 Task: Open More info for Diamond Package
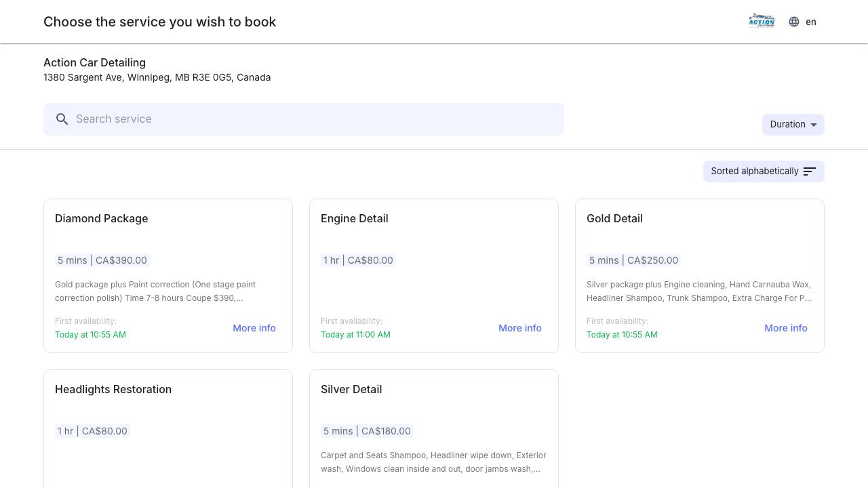click(x=254, y=328)
